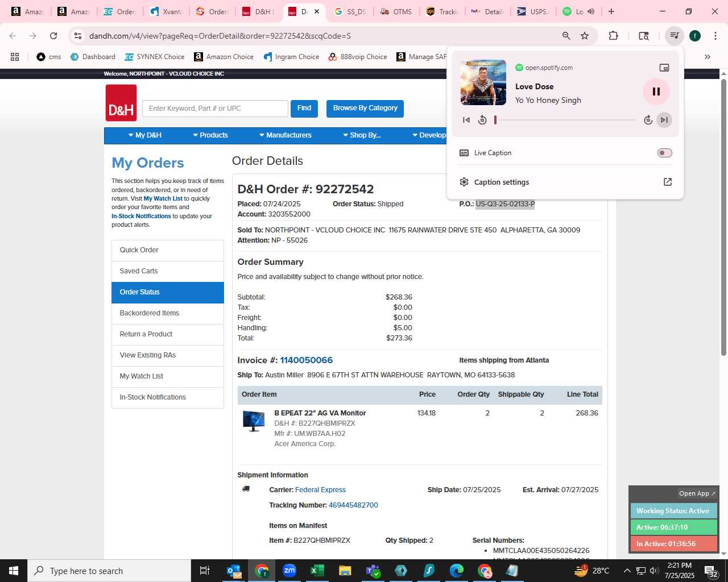Open the apps grid icon in bookmarks bar

(x=15, y=57)
